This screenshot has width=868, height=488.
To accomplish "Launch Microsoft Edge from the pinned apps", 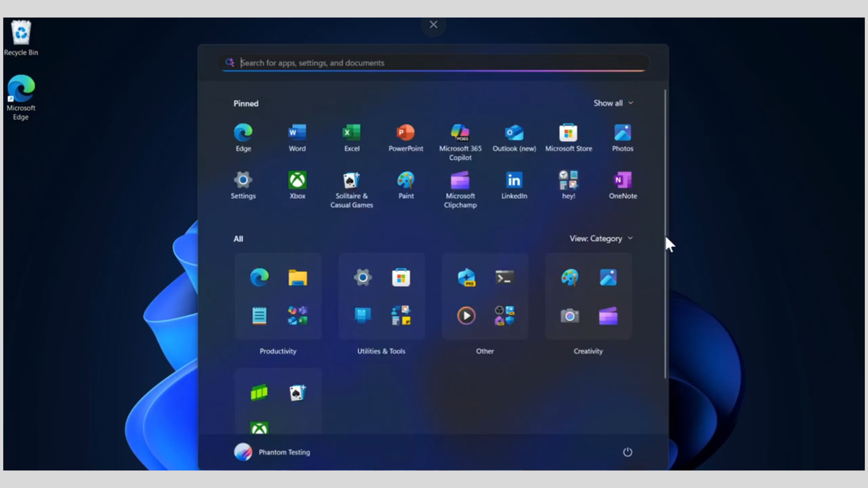I will [243, 134].
